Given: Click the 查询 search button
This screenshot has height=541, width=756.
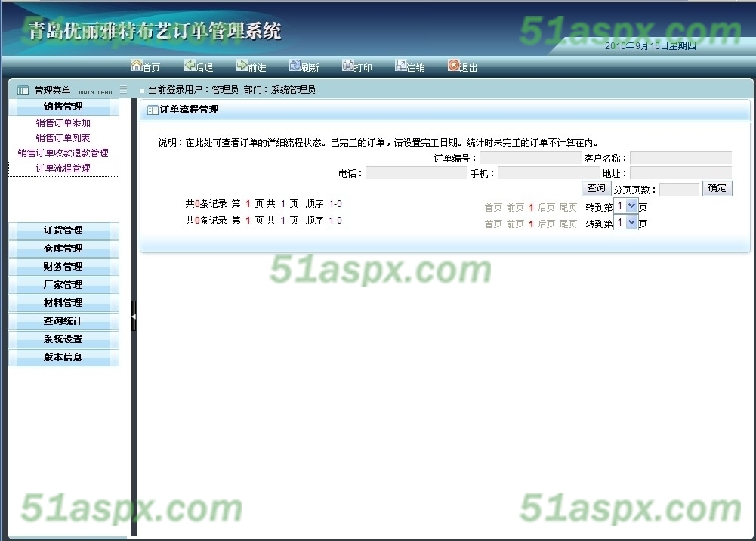Looking at the screenshot, I should click(x=597, y=188).
